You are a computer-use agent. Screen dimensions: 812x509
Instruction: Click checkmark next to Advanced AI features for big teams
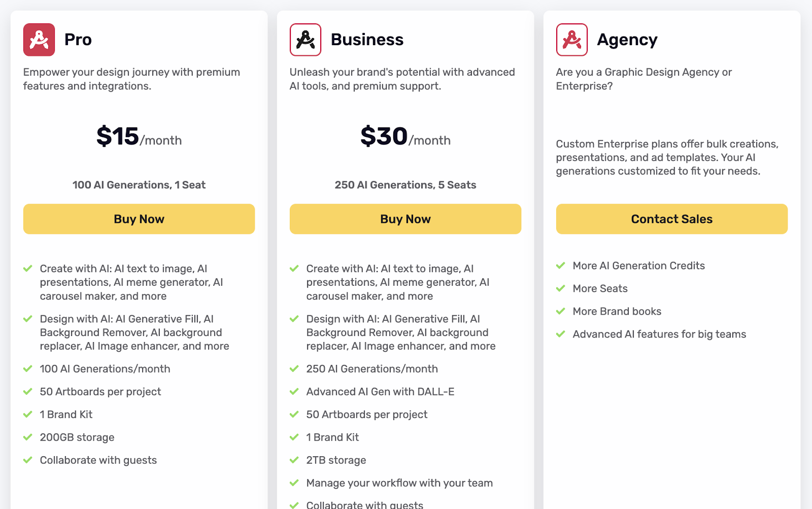561,334
